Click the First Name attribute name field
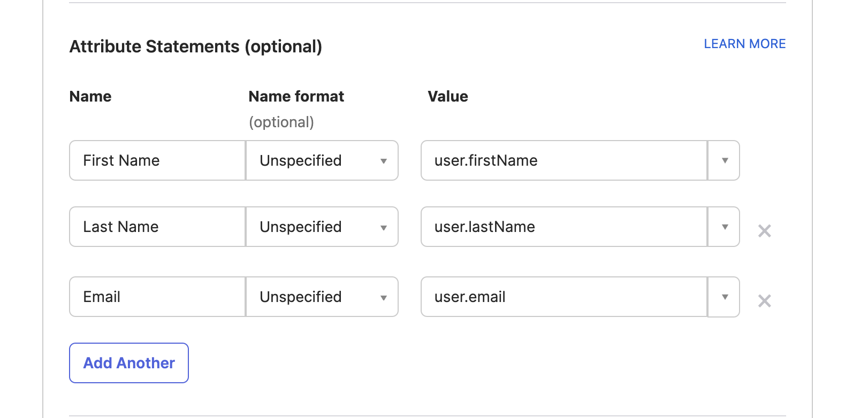This screenshot has height=418, width=868. 157,161
